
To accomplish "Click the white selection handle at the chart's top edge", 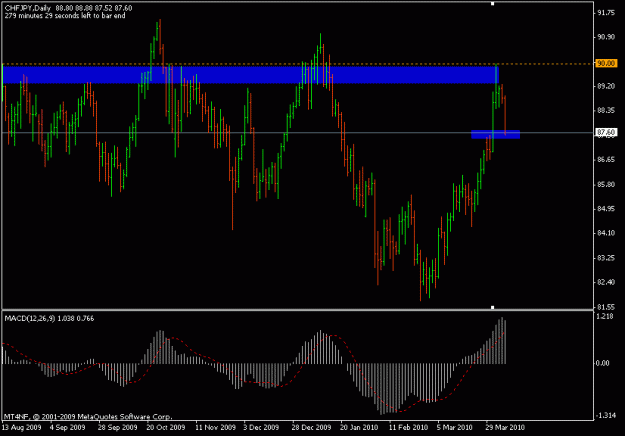I will pos(493,4).
